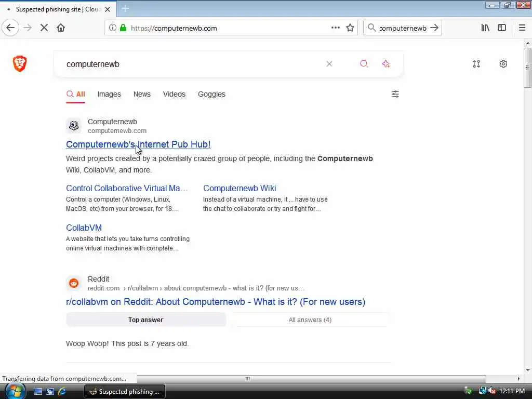Open the Computernewb Wiki link
This screenshot has width=532, height=399.
click(240, 188)
